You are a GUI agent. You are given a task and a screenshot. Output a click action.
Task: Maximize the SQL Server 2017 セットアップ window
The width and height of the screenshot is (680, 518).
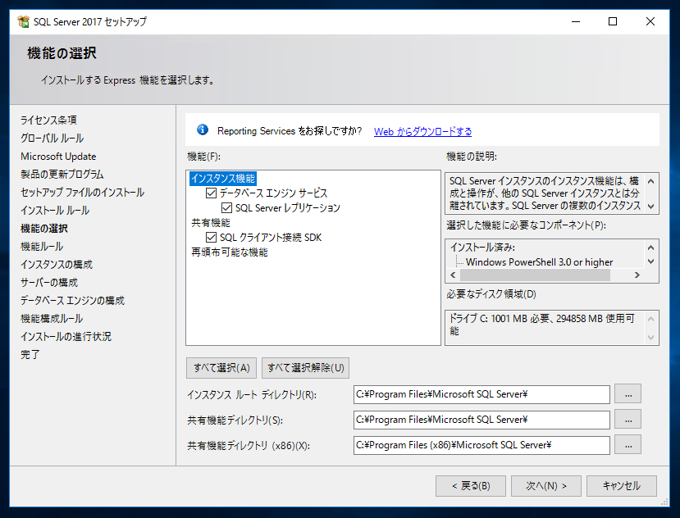[612, 21]
